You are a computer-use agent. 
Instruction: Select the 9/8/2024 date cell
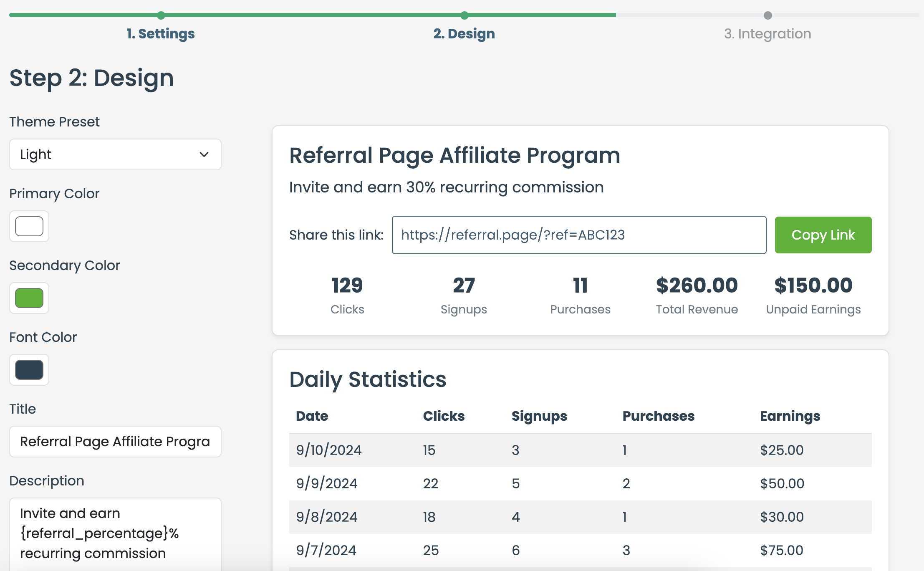pos(327,517)
